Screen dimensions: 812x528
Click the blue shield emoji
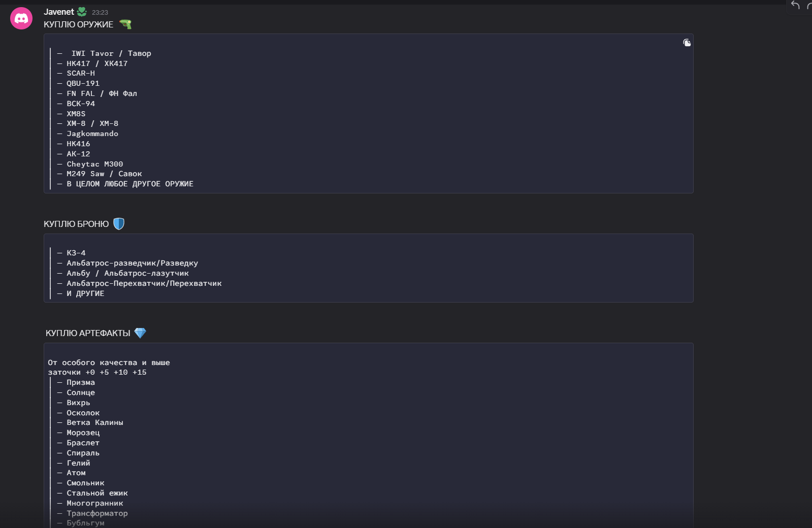pos(119,224)
